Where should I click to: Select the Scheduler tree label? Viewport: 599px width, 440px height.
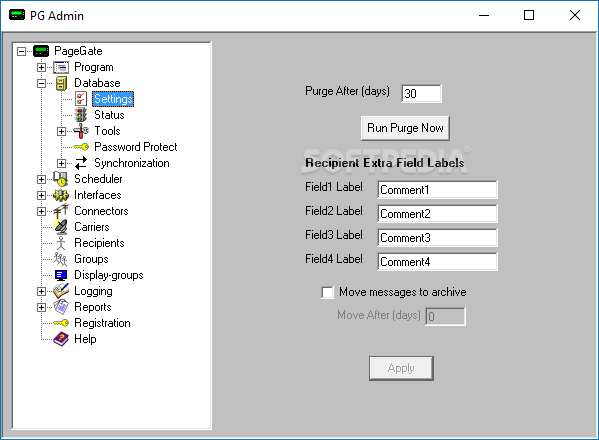point(98,179)
